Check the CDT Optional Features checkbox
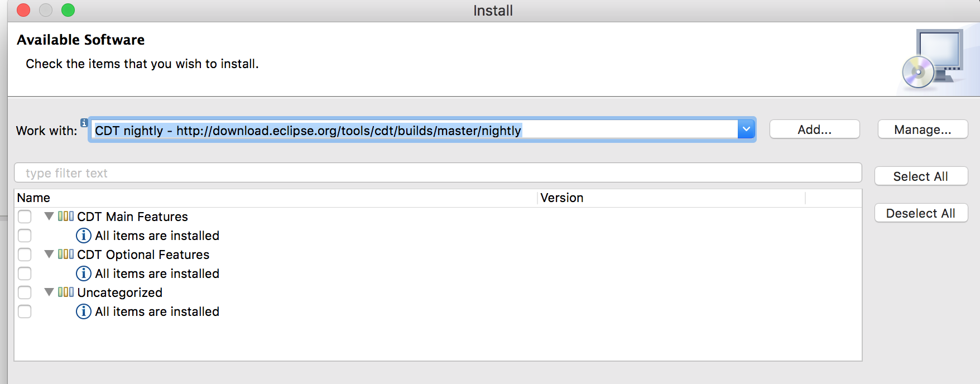 [25, 255]
